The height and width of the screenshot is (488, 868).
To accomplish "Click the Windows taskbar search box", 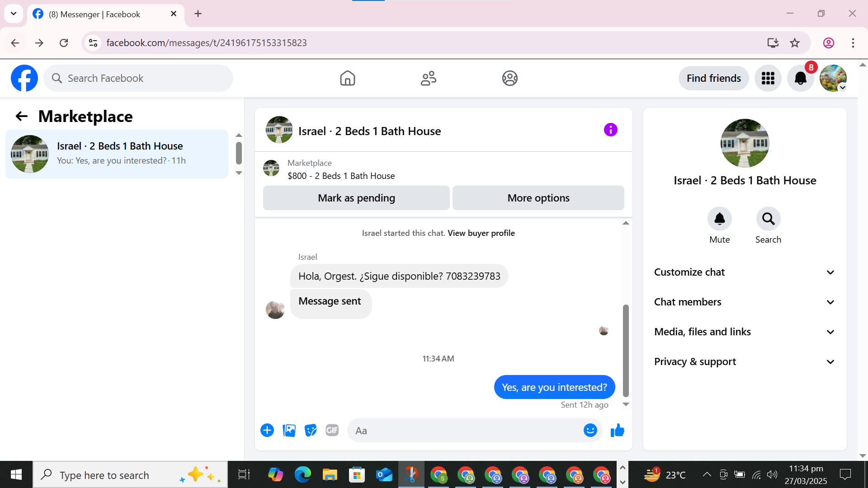I will (130, 475).
